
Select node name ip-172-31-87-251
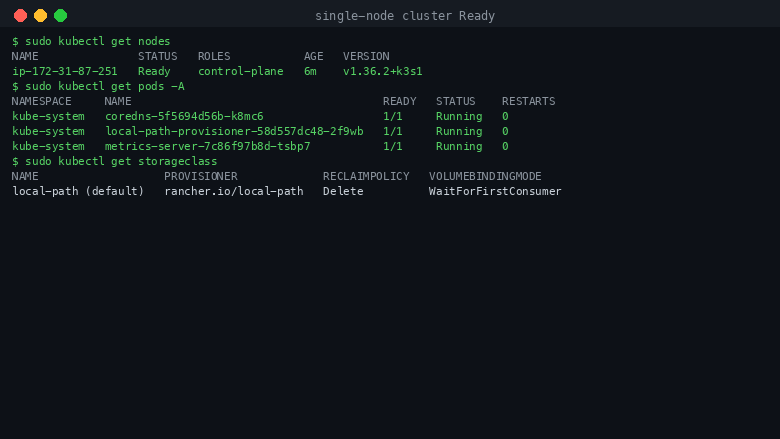[65, 71]
